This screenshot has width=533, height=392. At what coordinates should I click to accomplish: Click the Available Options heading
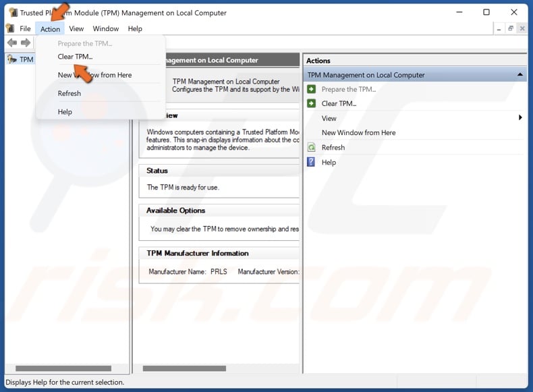click(x=175, y=211)
